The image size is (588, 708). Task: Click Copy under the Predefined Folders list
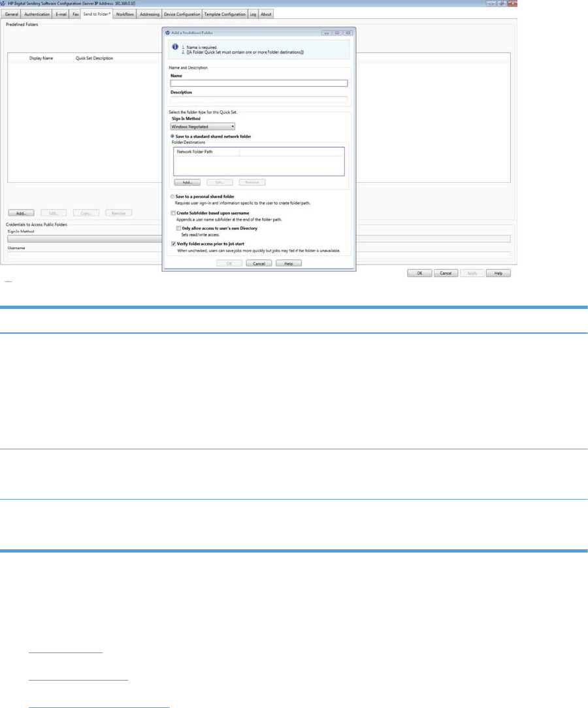pos(86,213)
